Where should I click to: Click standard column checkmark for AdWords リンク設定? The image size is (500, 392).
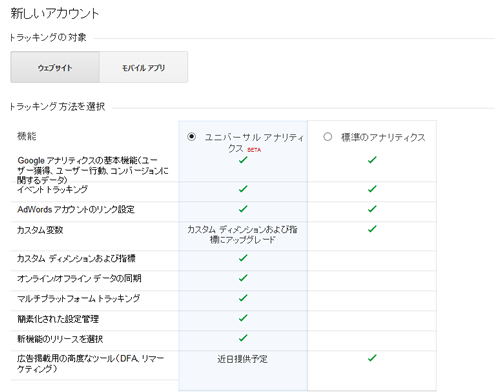point(372,209)
